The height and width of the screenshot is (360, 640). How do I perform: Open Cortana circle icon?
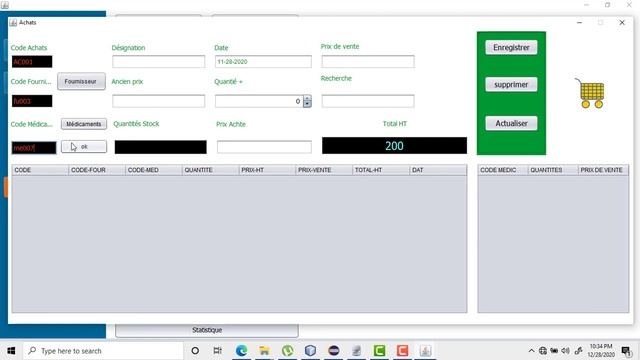(x=195, y=351)
